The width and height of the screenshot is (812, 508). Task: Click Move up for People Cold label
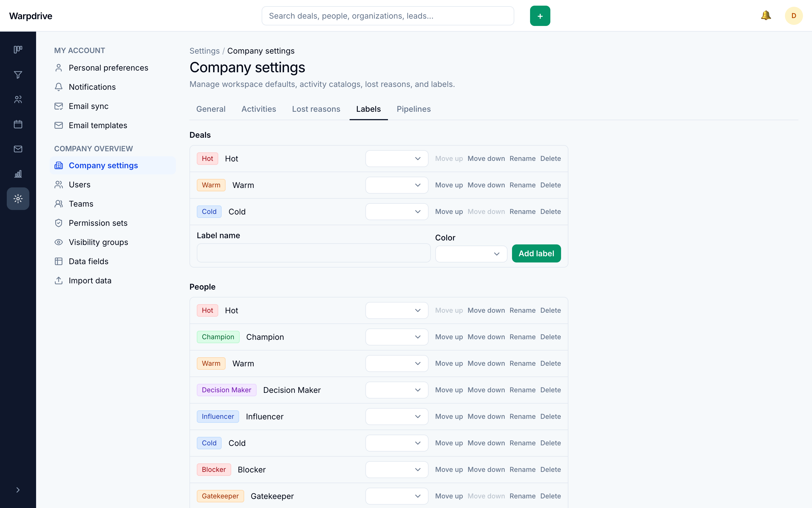tap(449, 443)
